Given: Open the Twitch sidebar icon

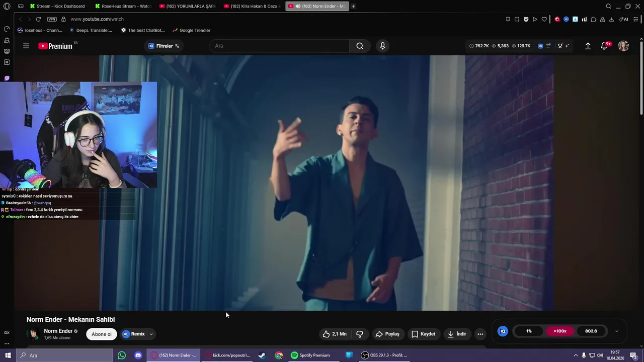Looking at the screenshot, I should 7,78.
